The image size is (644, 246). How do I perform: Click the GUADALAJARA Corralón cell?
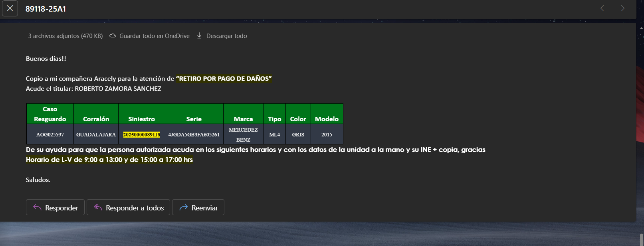tap(96, 135)
